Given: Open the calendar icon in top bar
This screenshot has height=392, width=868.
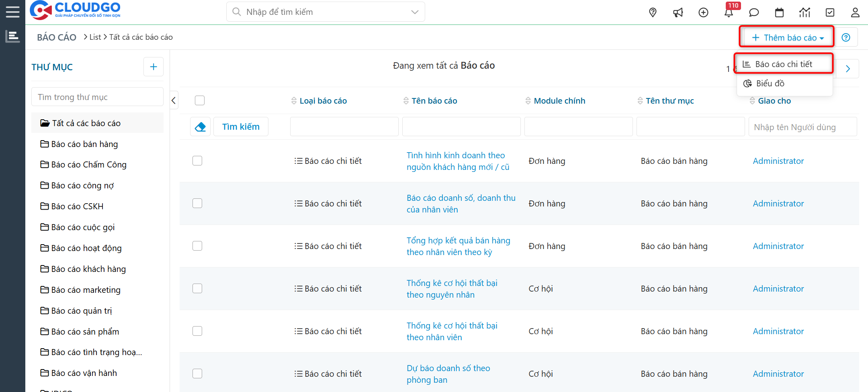Looking at the screenshot, I should pos(779,12).
